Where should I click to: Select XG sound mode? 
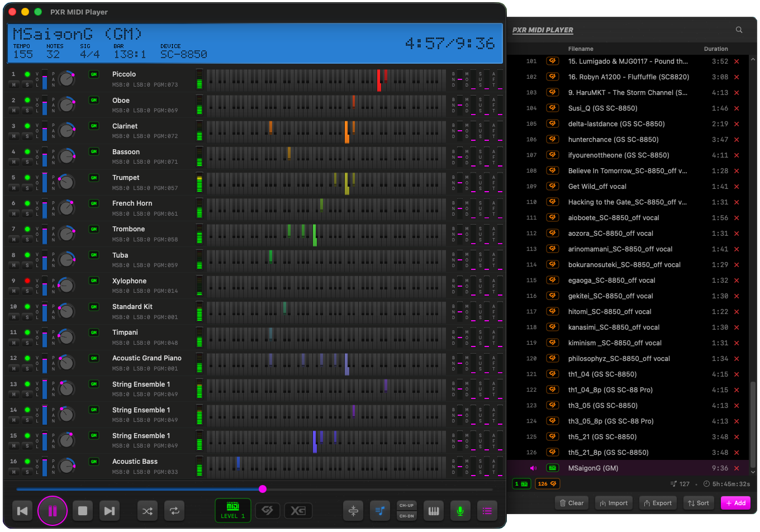298,511
